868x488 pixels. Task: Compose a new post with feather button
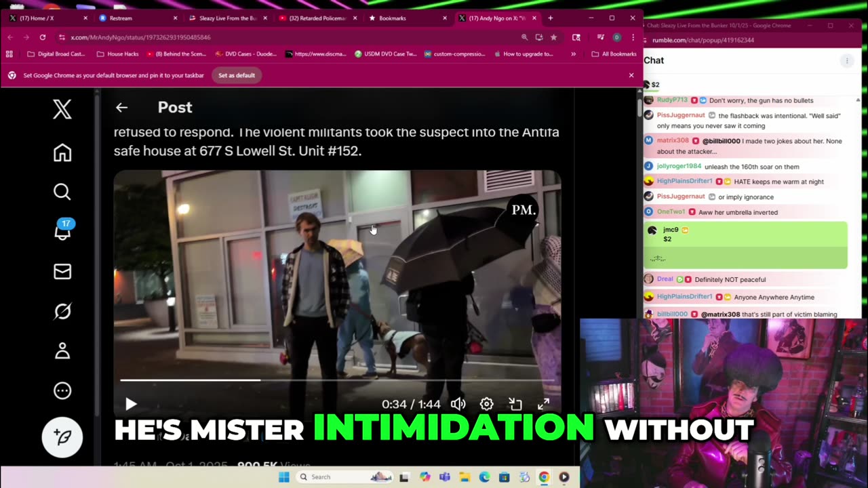(62, 437)
